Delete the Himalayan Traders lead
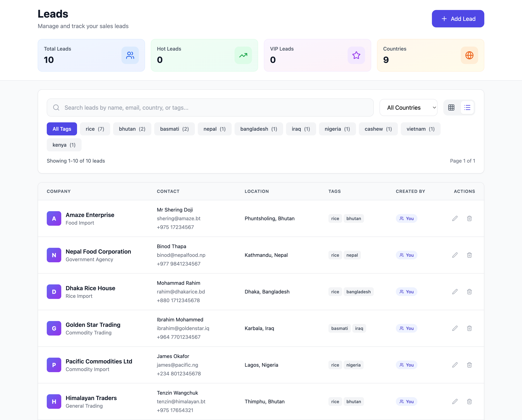 (469, 401)
